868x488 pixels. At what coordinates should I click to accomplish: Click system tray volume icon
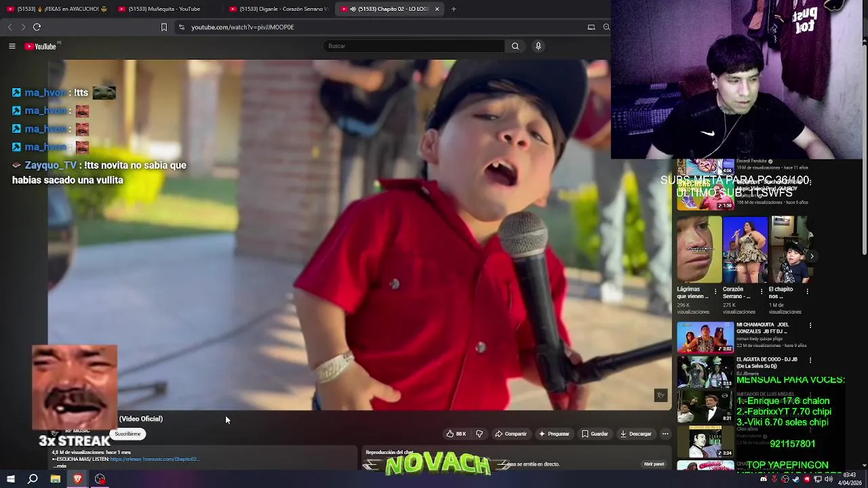[829, 479]
